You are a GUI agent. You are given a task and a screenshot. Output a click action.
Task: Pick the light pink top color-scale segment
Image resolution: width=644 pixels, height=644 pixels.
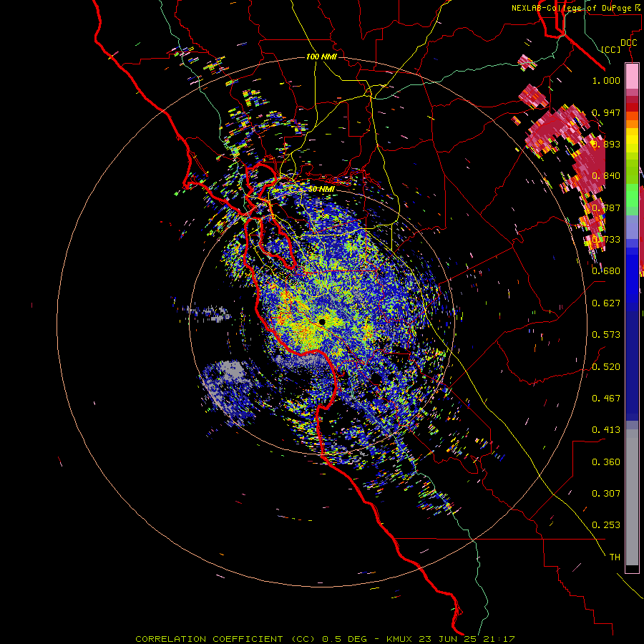(x=632, y=76)
